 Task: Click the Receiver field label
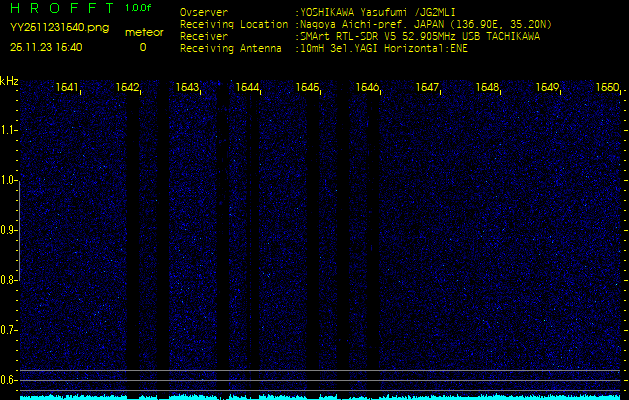[x=204, y=37]
